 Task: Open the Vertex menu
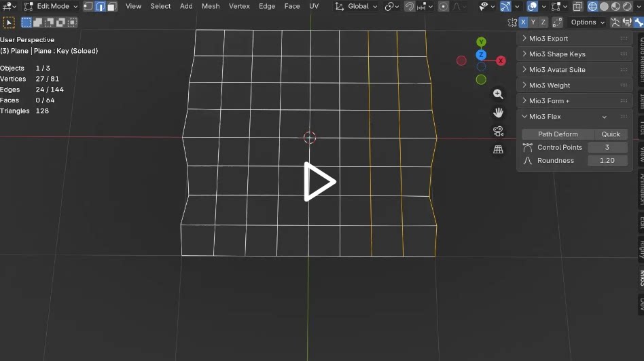coord(239,6)
